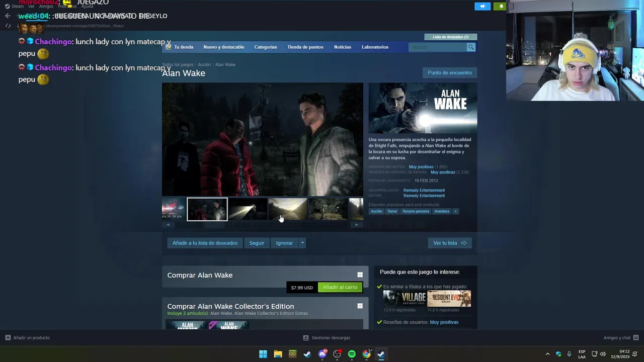The image size is (644, 362).
Task: Click the Tercera persona tag
Action: click(416, 211)
